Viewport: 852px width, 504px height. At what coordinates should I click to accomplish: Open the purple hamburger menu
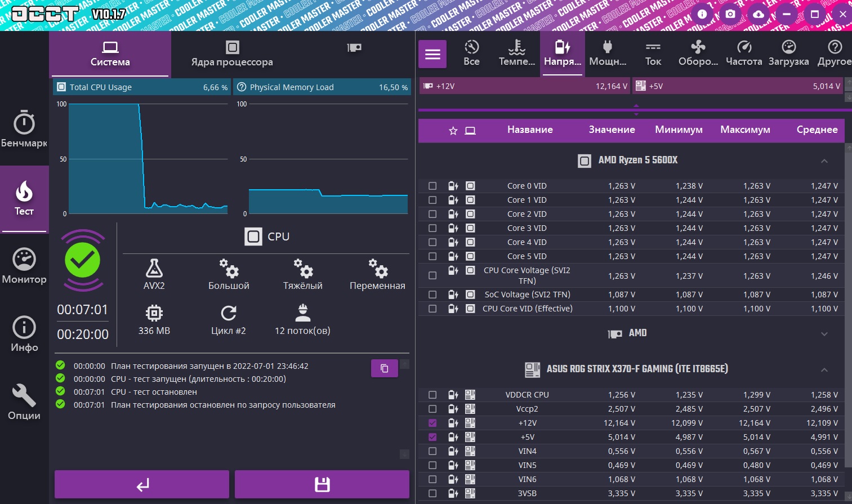(432, 54)
